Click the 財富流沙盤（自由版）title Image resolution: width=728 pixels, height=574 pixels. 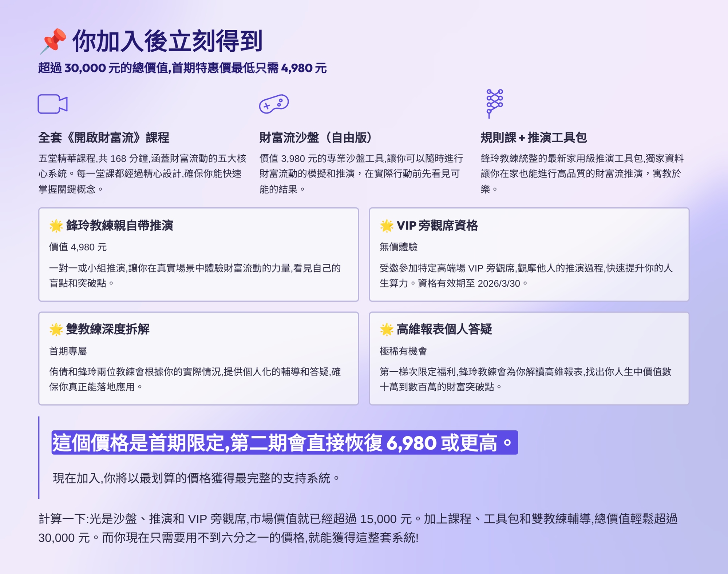316,137
